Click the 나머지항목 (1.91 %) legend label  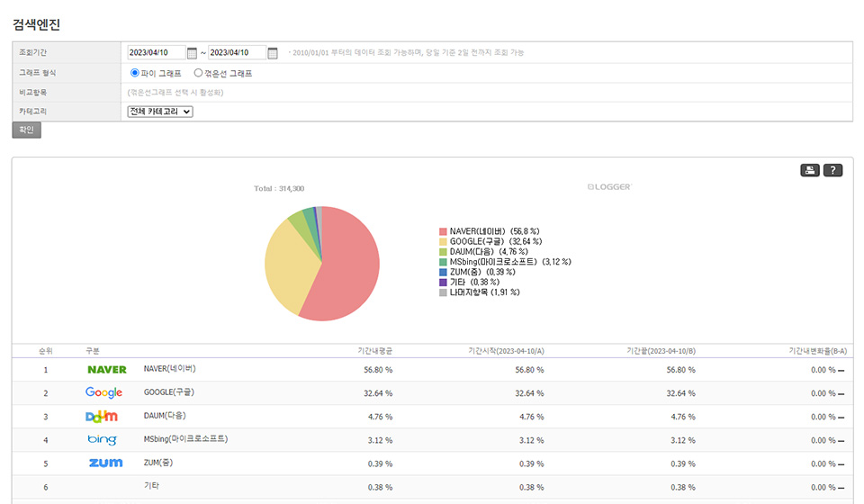484,292
